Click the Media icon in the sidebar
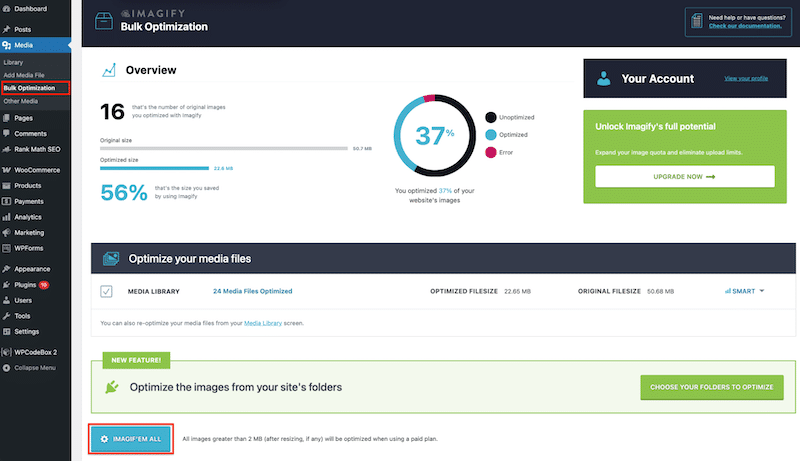Screen dimensions: 800x461 (6, 45)
